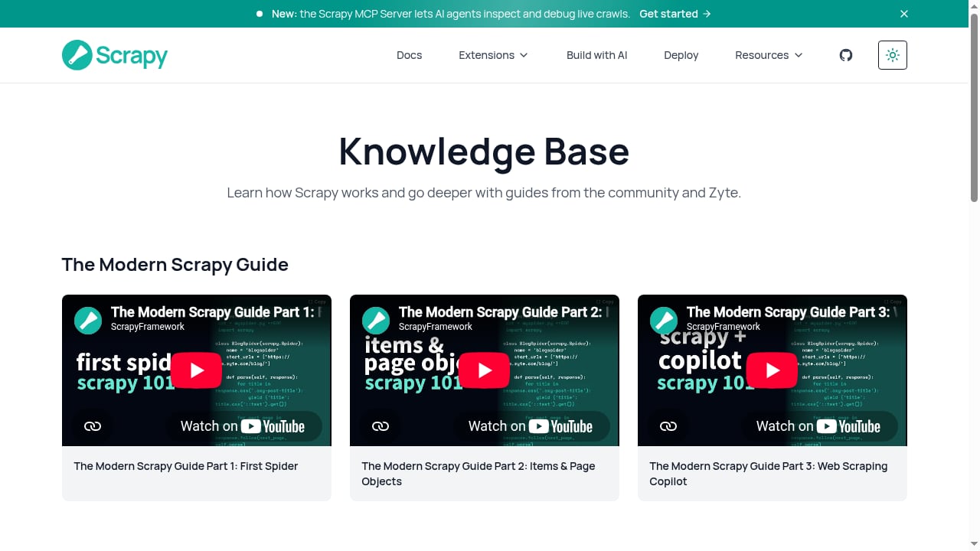
Task: Play the Part 1 First Spider video
Action: coord(197,370)
